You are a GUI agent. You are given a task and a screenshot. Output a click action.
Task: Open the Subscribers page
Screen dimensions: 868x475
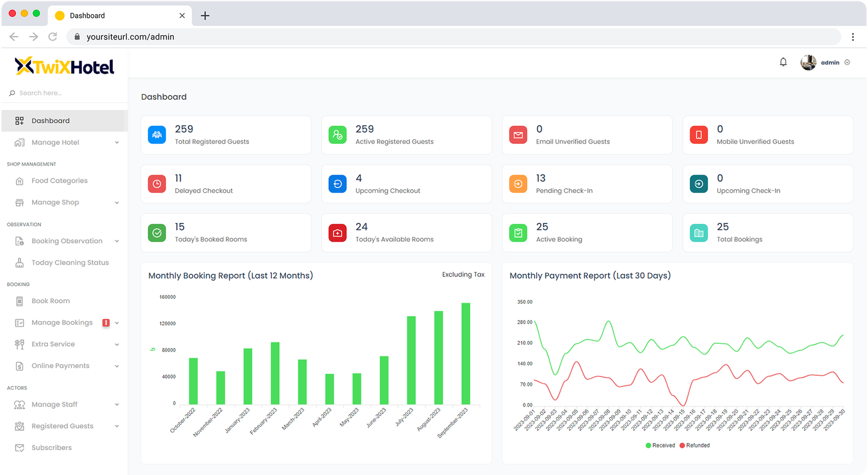[x=52, y=448]
